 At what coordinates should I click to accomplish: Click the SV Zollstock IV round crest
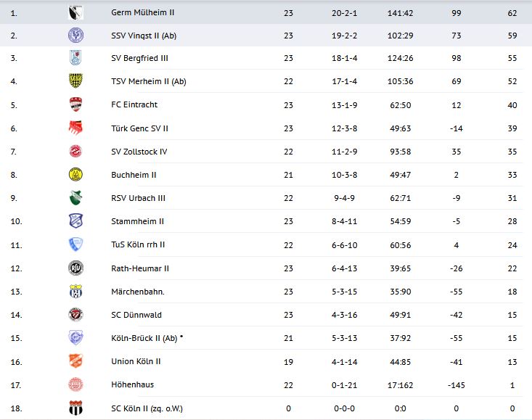75,152
